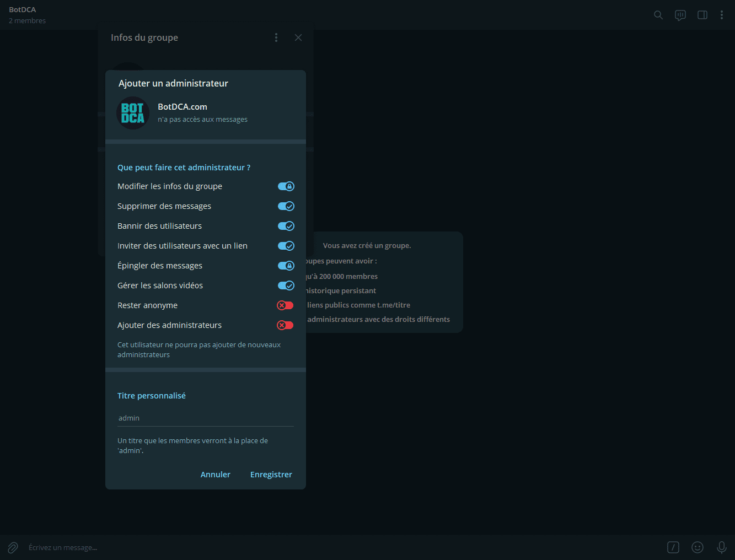
Task: Toggle Inviter des utilisateurs avec un lien
Action: point(286,246)
